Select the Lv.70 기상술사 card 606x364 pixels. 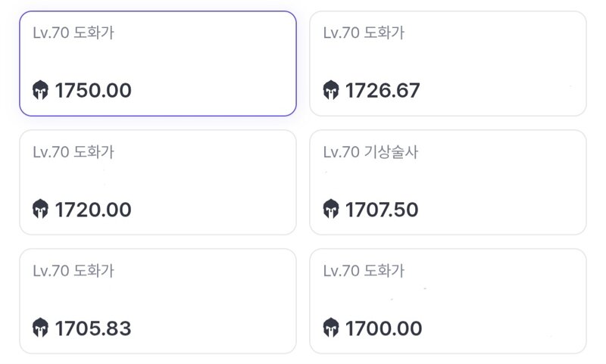(448, 182)
